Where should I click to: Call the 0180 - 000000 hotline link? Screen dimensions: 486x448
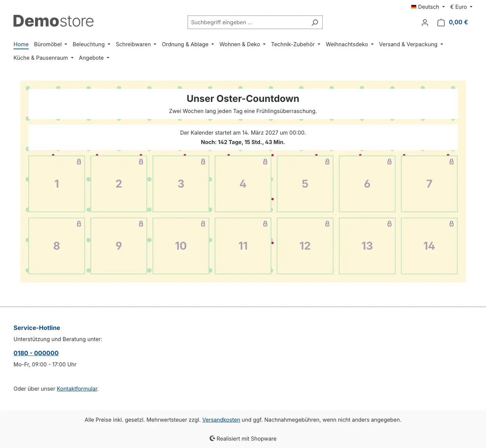(36, 353)
